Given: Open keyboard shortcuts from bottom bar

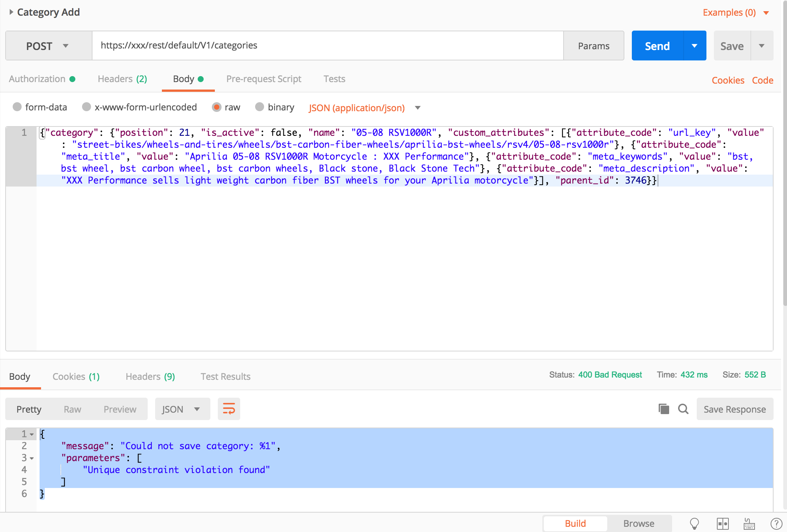Looking at the screenshot, I should (x=749, y=523).
